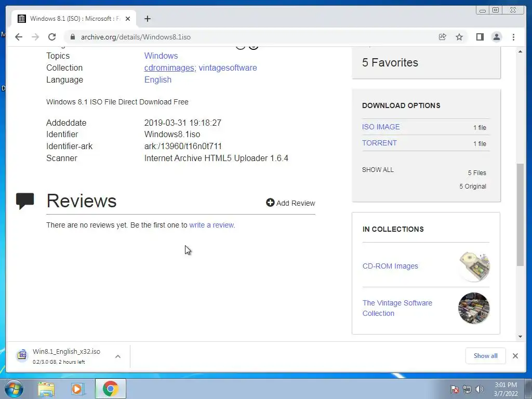Reload the archive.org page
This screenshot has width=532, height=399.
(52, 37)
